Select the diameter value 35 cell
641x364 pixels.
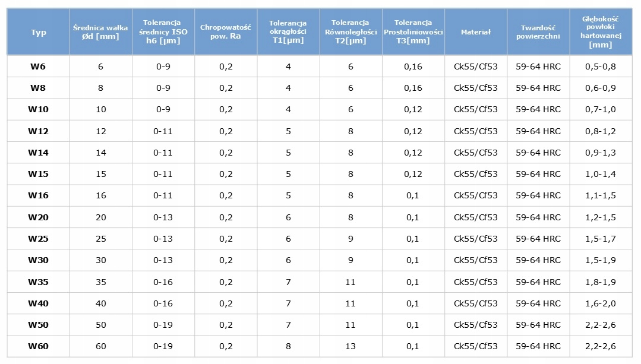(100, 282)
